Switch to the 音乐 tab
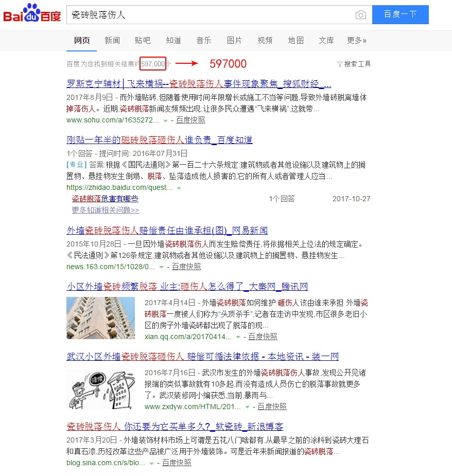452x476 pixels. click(203, 40)
